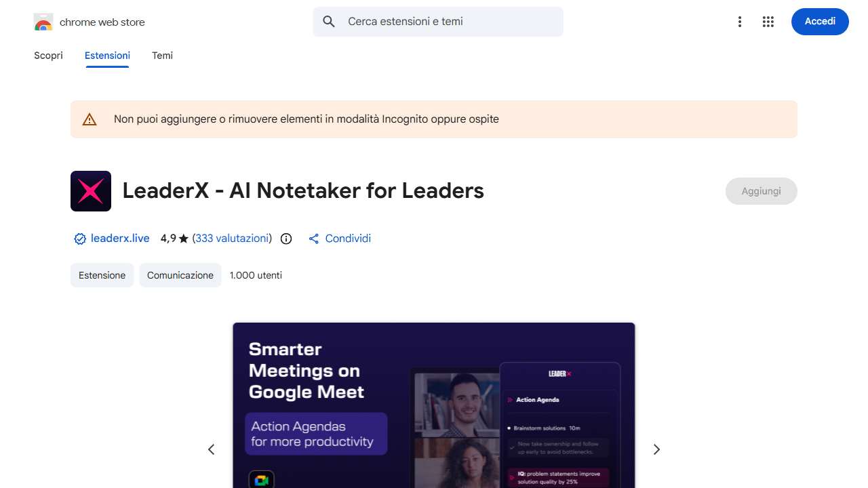The image size is (868, 488).
Task: Click the Accedi sign-in button
Action: click(x=820, y=22)
